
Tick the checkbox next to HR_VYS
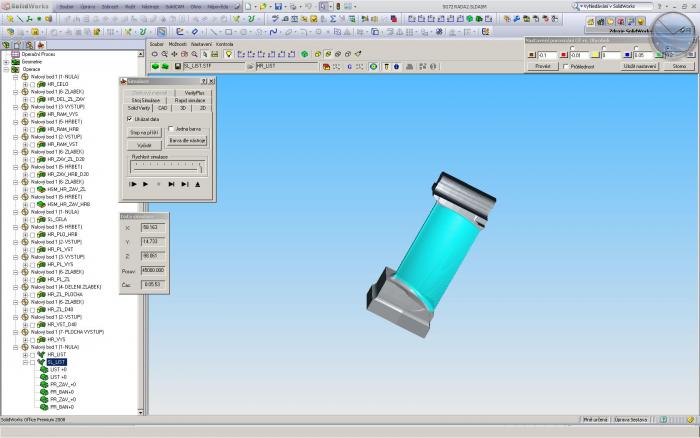[33, 340]
